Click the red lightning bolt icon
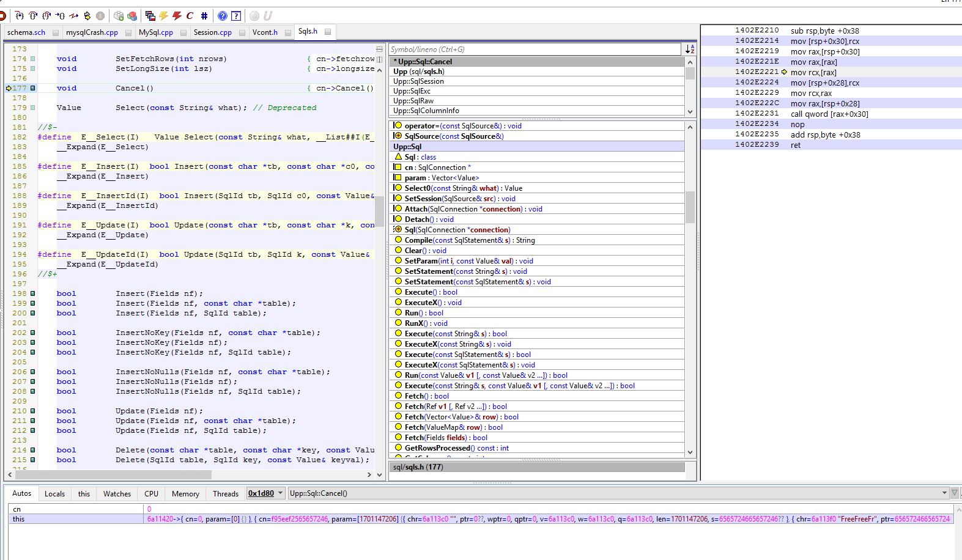Screen dimensions: 962x560 click(x=177, y=16)
